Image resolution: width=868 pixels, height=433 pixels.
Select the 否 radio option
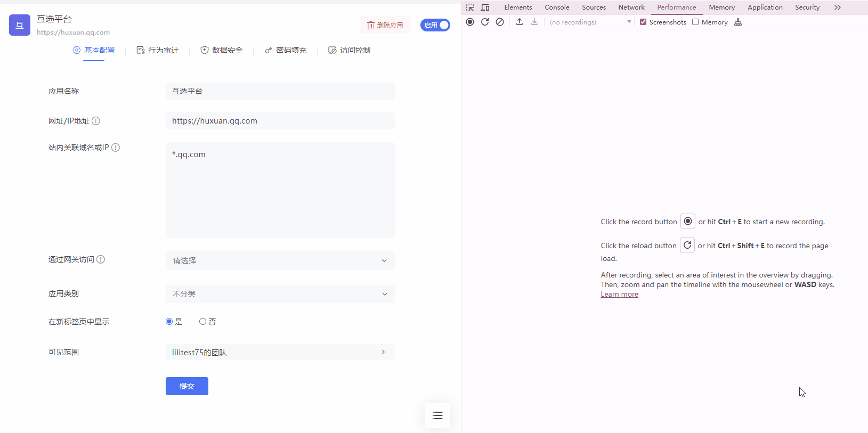pyautogui.click(x=202, y=322)
